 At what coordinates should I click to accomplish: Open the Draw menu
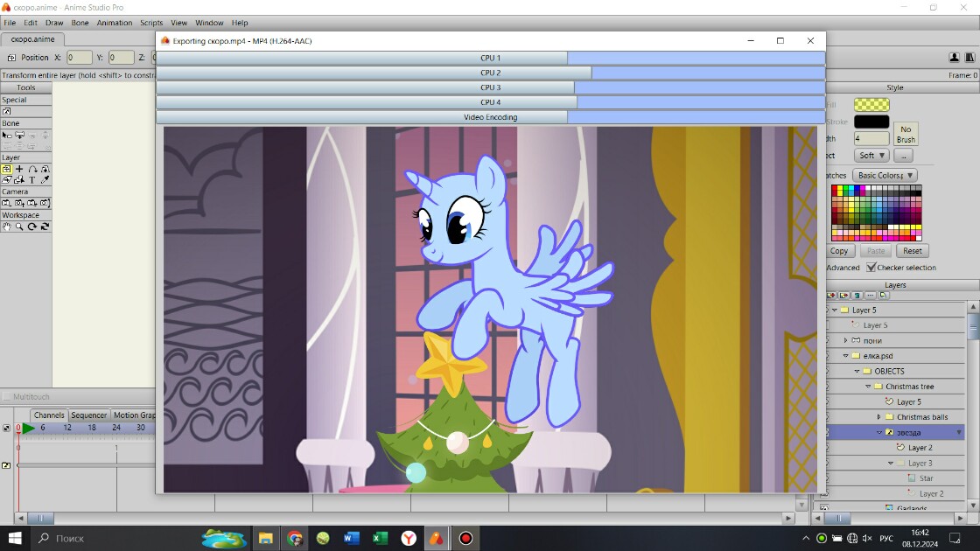(x=53, y=23)
